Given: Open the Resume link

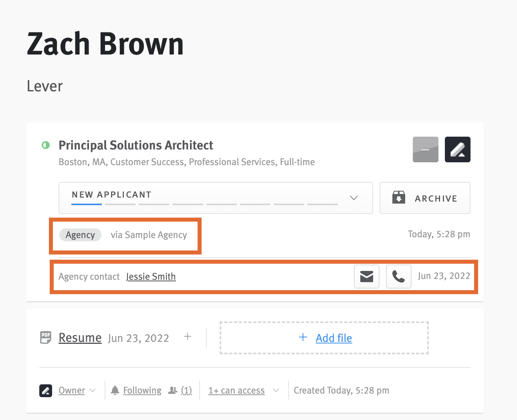Looking at the screenshot, I should pyautogui.click(x=80, y=338).
